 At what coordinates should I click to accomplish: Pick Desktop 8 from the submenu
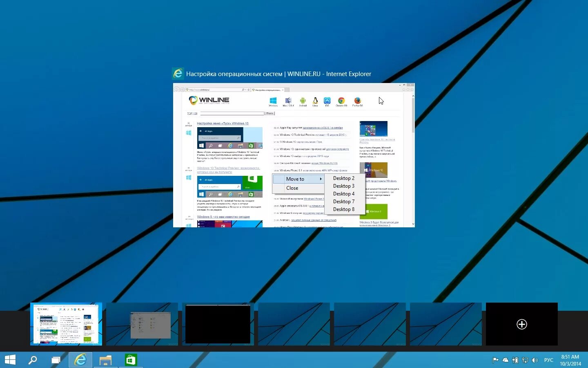click(343, 209)
